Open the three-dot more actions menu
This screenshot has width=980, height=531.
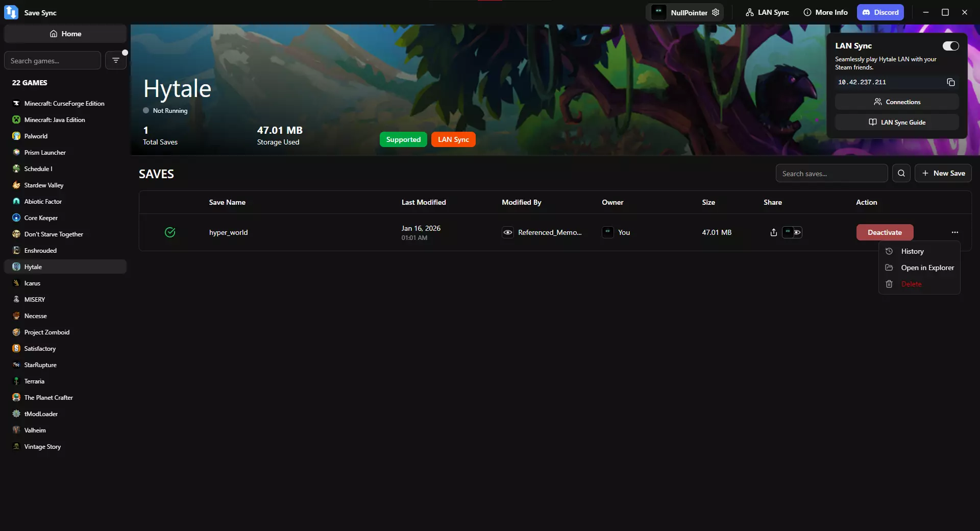pyautogui.click(x=954, y=232)
